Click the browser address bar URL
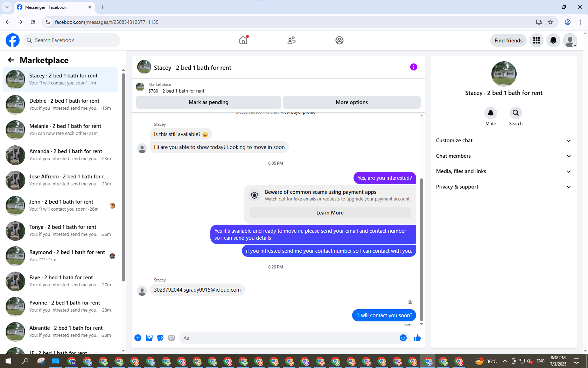Viewport: 588px width, 368px height. click(107, 22)
